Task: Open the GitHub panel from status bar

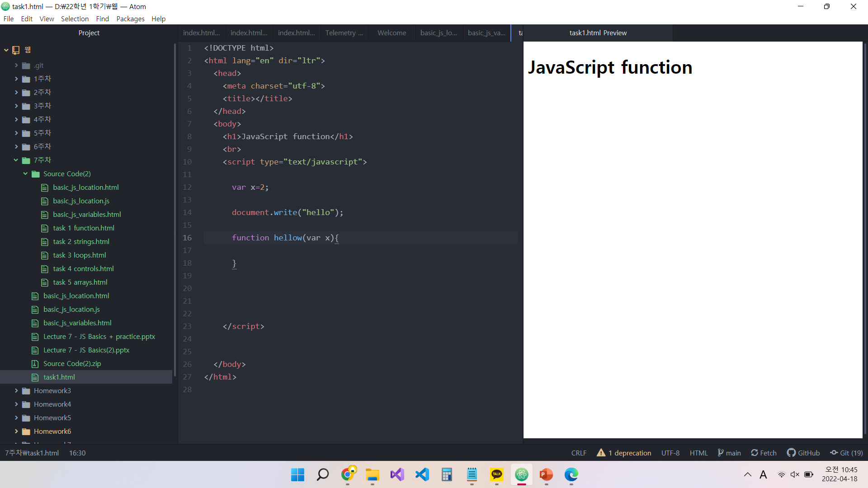Action: tap(803, 453)
